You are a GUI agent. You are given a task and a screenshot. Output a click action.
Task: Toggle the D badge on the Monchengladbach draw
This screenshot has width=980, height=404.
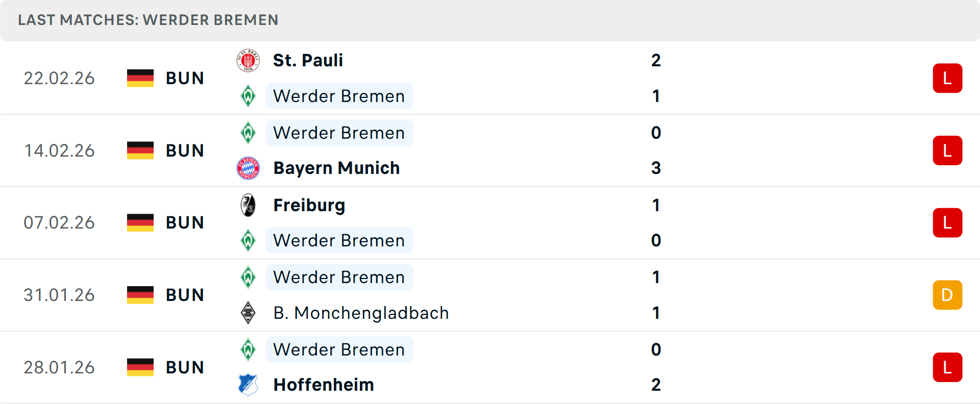tap(947, 295)
